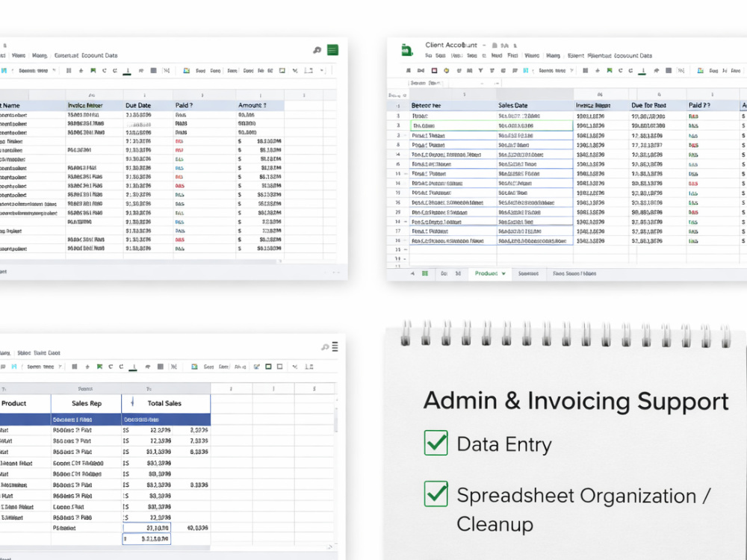Click the vertical scrollbar in sales spreadsheet

coord(336,419)
